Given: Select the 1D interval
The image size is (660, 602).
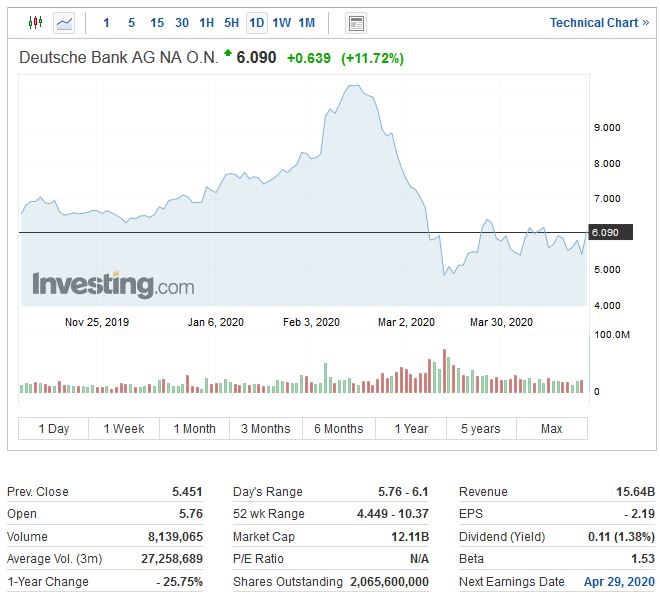Looking at the screenshot, I should [x=257, y=23].
